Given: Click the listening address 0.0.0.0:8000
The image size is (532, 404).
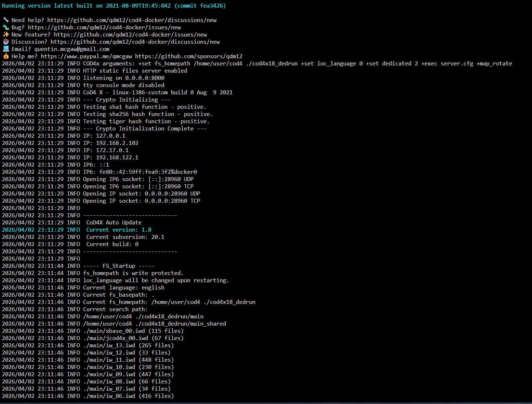Looking at the screenshot, I should 144,78.
